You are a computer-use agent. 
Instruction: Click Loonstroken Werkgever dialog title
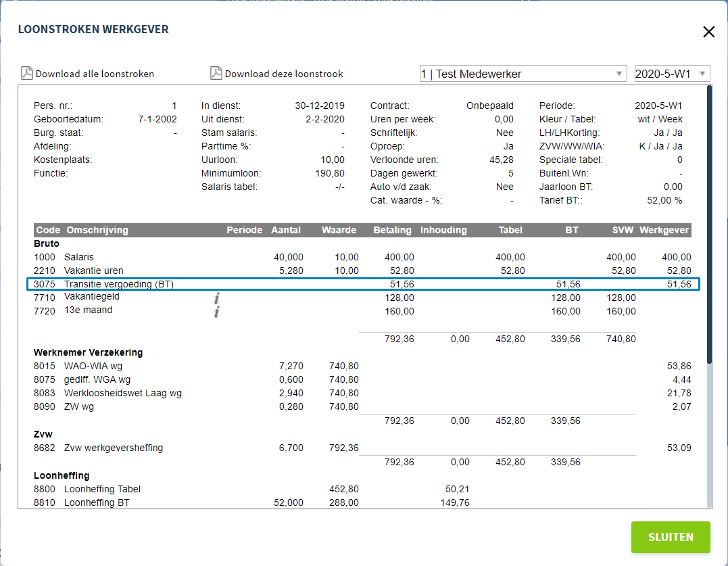93,29
